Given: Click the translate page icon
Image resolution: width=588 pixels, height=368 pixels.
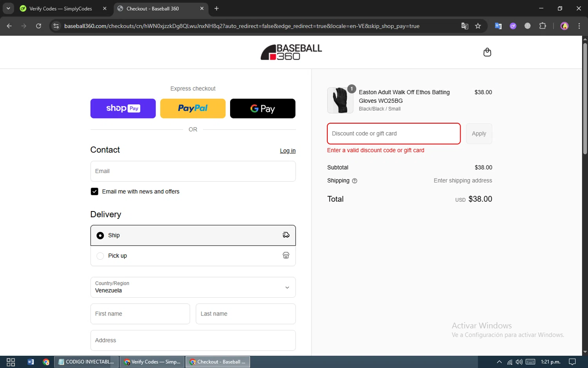Looking at the screenshot, I should [x=465, y=26].
